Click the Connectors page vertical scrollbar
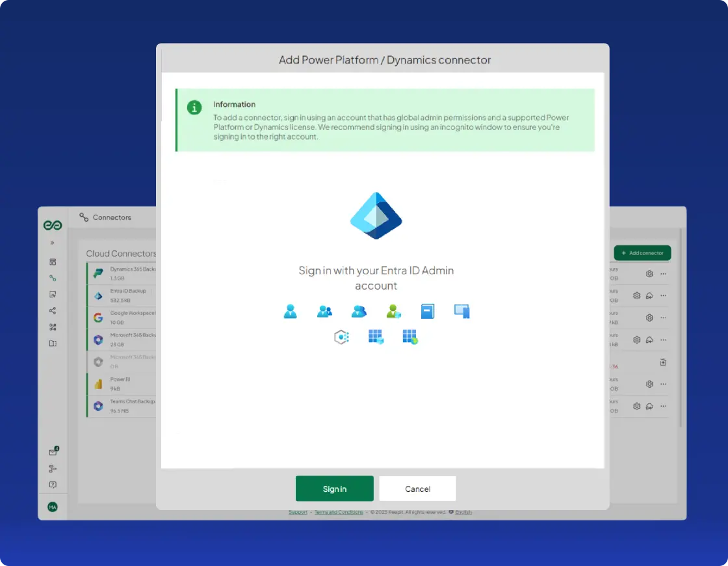 coord(681,328)
